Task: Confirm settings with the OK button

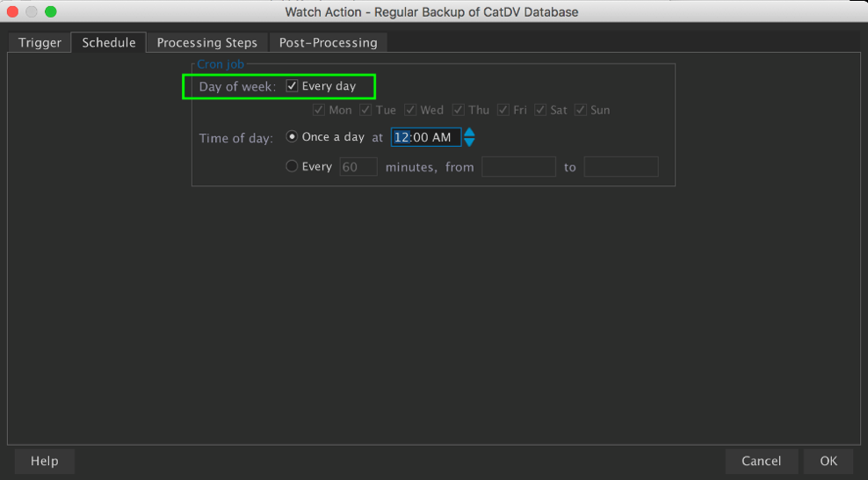Action: pyautogui.click(x=828, y=461)
